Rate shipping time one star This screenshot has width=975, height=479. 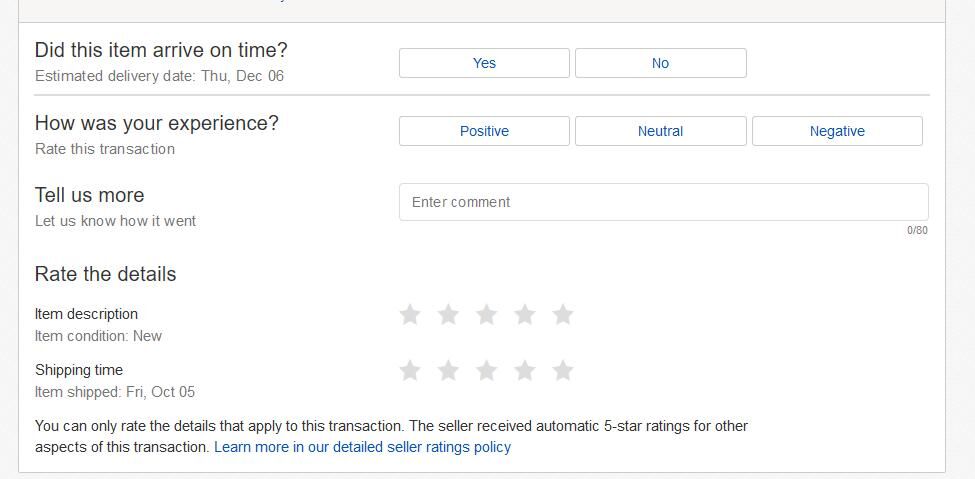click(409, 371)
